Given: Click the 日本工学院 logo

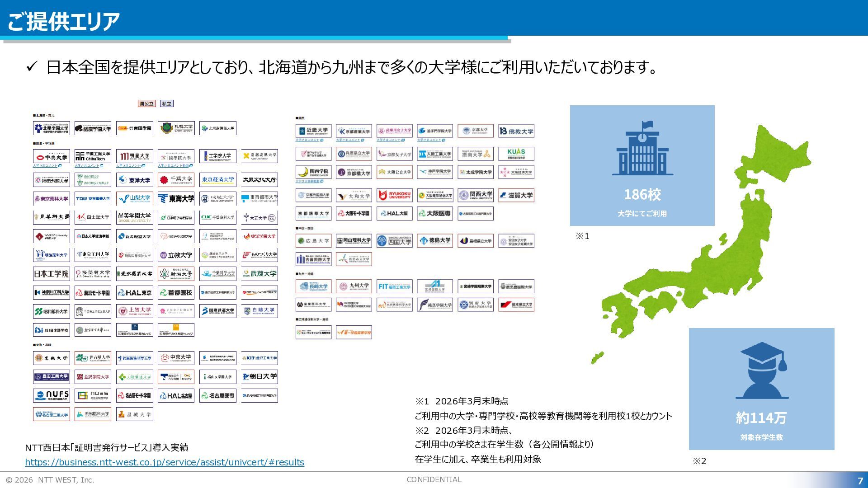Looking at the screenshot, I should tap(52, 274).
